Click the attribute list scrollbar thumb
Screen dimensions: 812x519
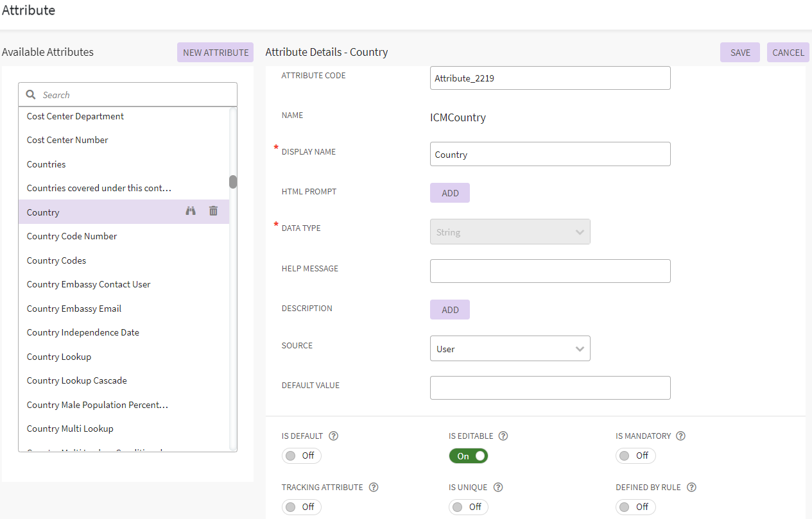[233, 182]
